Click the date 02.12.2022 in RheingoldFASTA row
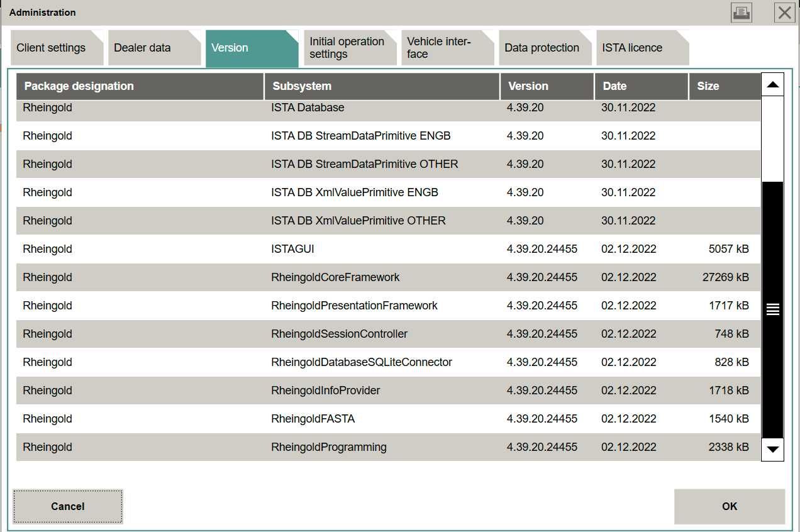Image resolution: width=800 pixels, height=532 pixels. pos(628,419)
